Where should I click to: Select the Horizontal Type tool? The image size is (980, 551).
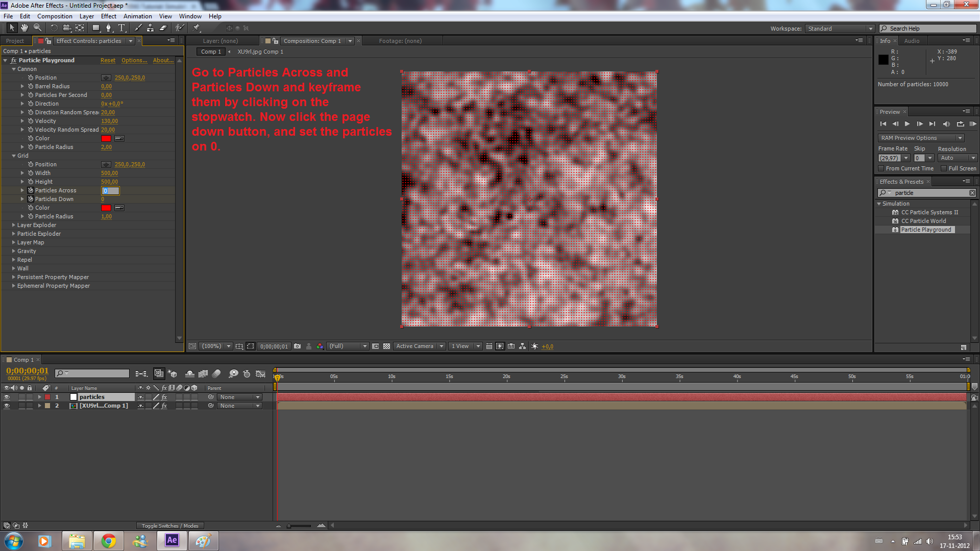[x=121, y=28]
